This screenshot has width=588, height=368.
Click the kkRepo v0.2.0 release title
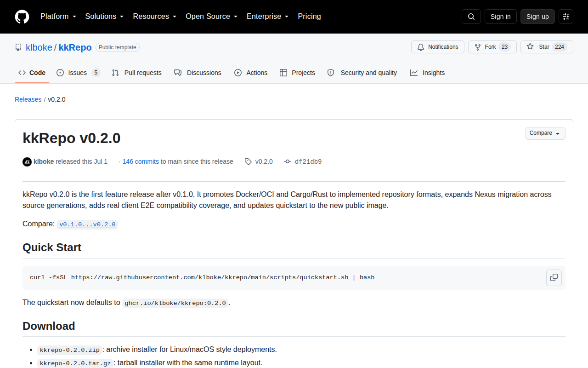tap(72, 138)
